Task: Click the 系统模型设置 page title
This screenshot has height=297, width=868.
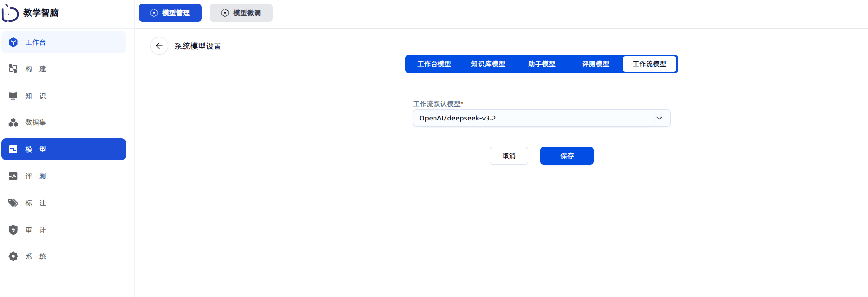Action: pyautogui.click(x=198, y=46)
